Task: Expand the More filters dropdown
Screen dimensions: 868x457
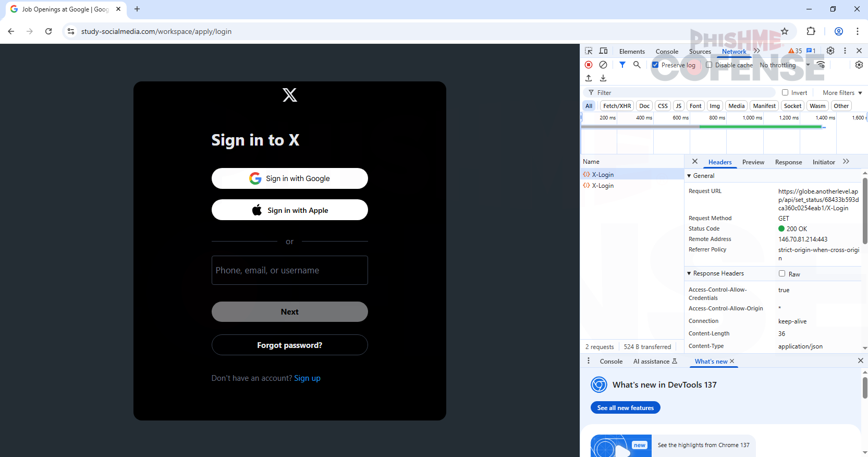Action: 842,93
